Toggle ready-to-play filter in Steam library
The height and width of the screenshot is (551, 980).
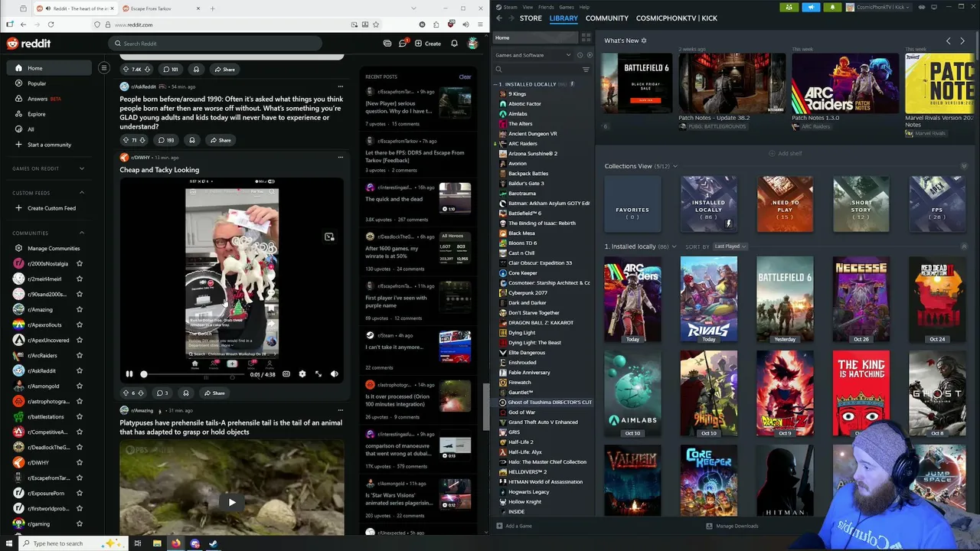(590, 55)
